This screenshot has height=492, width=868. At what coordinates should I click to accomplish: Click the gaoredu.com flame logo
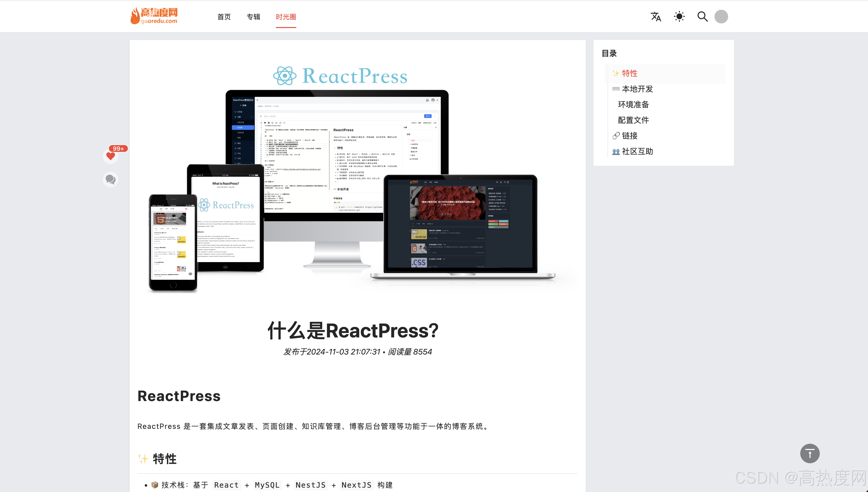tap(154, 16)
